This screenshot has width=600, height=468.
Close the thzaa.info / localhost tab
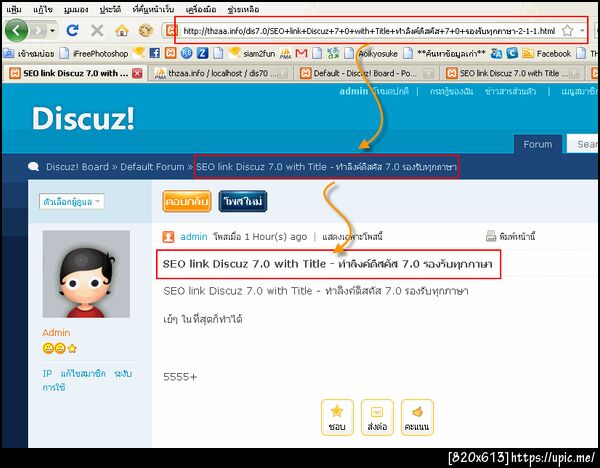pos(283,73)
